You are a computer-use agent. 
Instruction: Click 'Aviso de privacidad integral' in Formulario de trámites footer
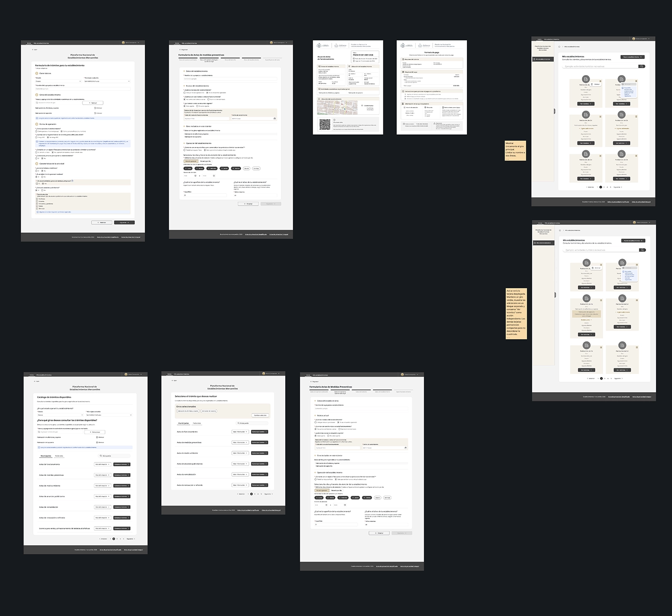coord(131,237)
